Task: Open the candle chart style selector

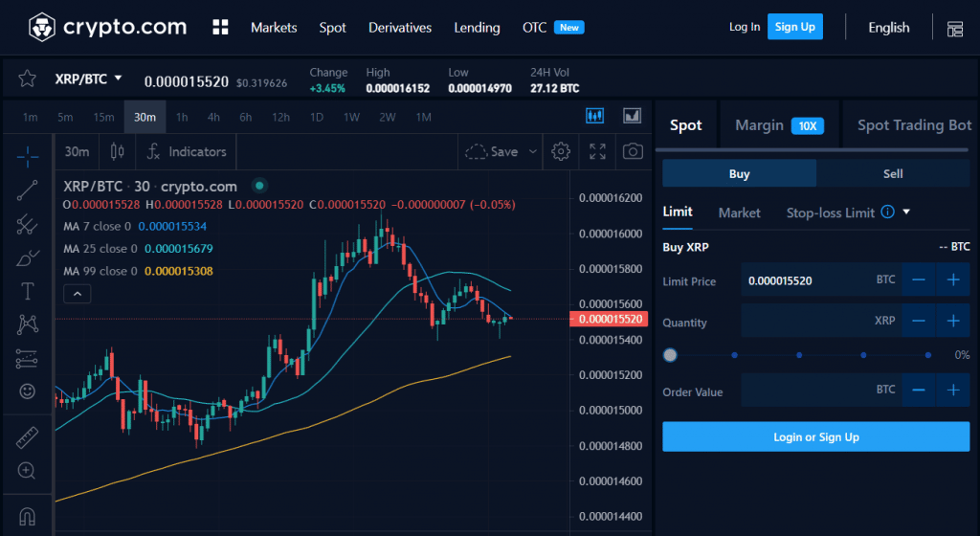Action: [117, 151]
